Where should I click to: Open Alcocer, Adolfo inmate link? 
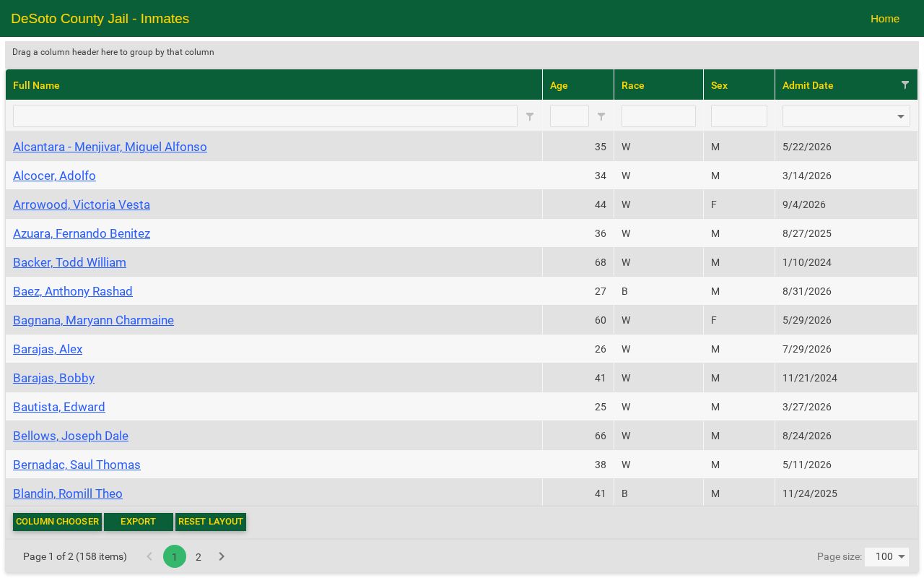pos(54,176)
